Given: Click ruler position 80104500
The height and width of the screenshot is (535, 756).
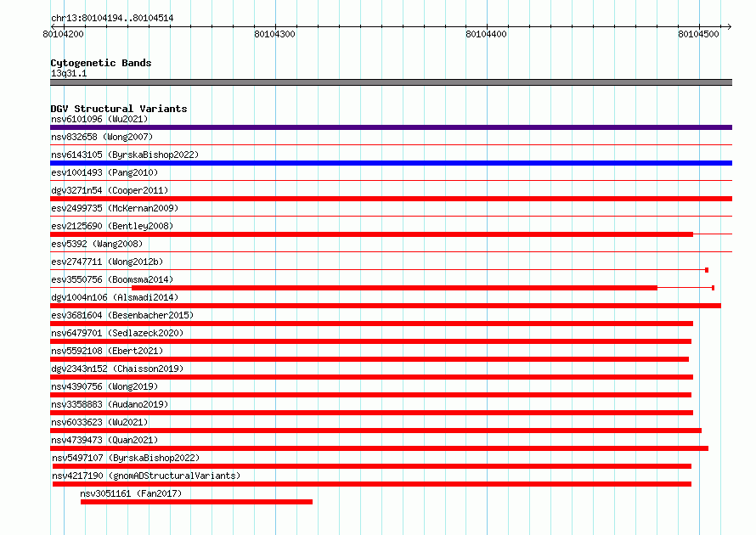Looking at the screenshot, I should click(698, 34).
